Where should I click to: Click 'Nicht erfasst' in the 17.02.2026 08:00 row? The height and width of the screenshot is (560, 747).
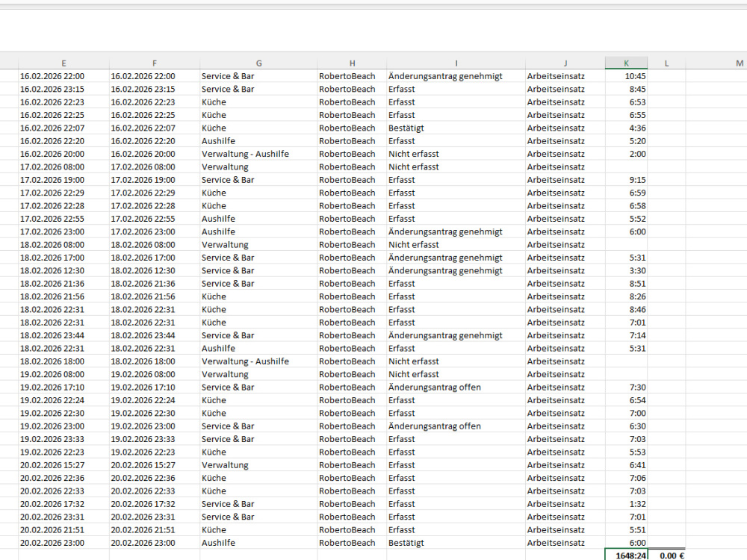[414, 167]
